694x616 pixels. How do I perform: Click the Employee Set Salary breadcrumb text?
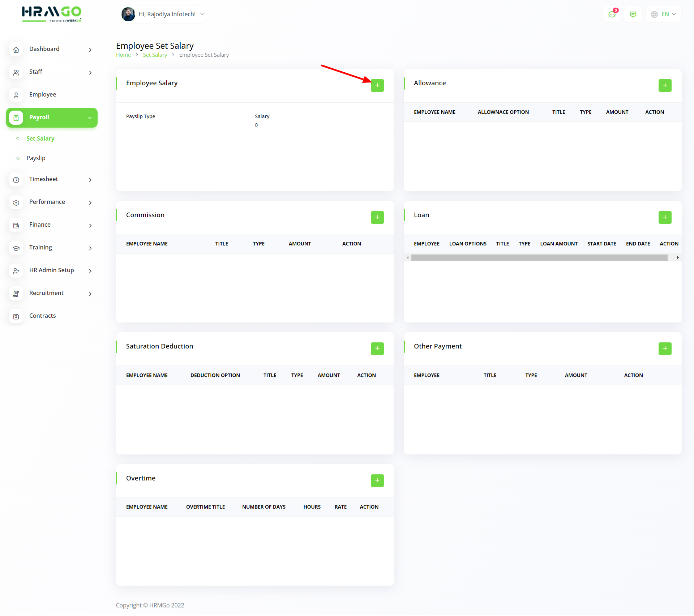click(204, 55)
